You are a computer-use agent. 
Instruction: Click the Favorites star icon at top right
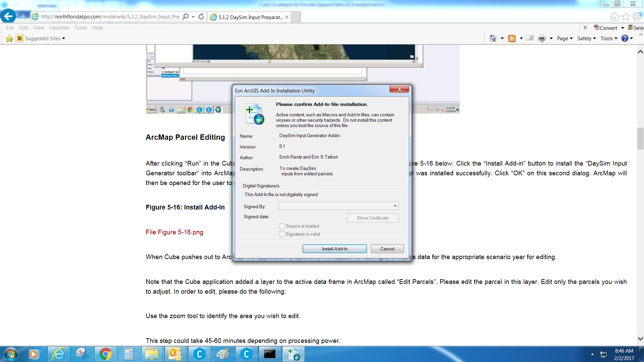pyautogui.click(x=626, y=16)
